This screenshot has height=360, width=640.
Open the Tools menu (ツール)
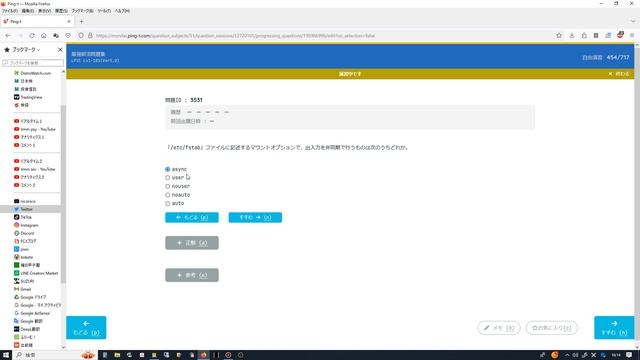click(x=104, y=11)
